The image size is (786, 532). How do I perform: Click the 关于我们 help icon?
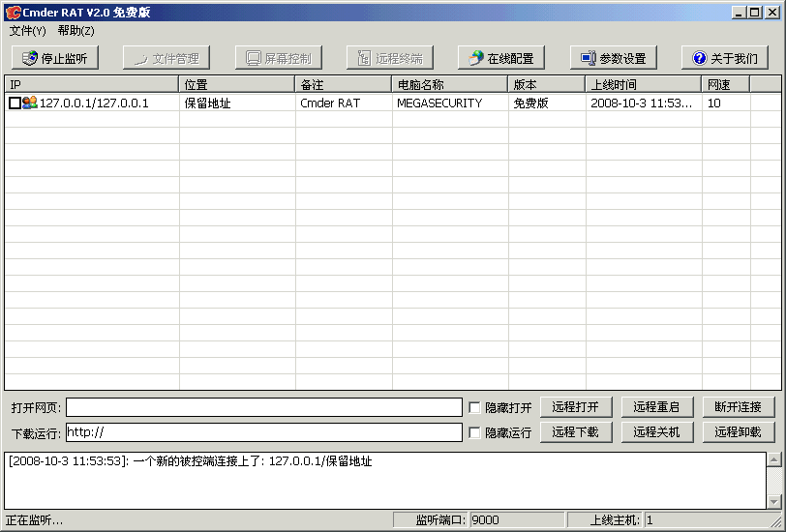click(x=700, y=58)
